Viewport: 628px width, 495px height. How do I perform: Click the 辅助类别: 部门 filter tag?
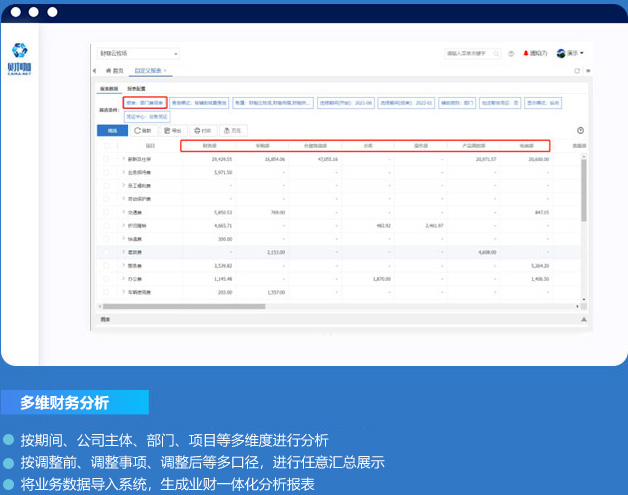pyautogui.click(x=457, y=103)
